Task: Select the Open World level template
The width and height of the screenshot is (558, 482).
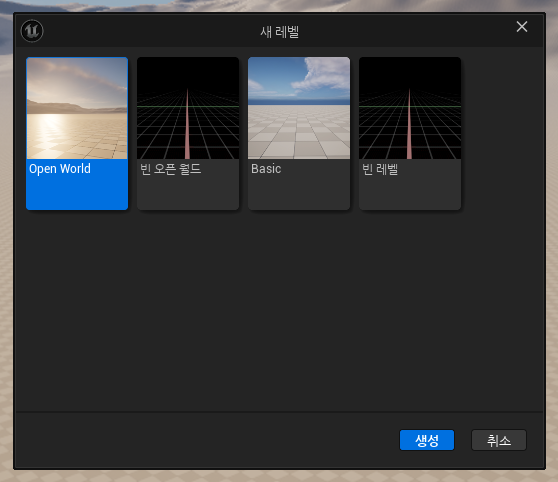Action: pyautogui.click(x=77, y=133)
